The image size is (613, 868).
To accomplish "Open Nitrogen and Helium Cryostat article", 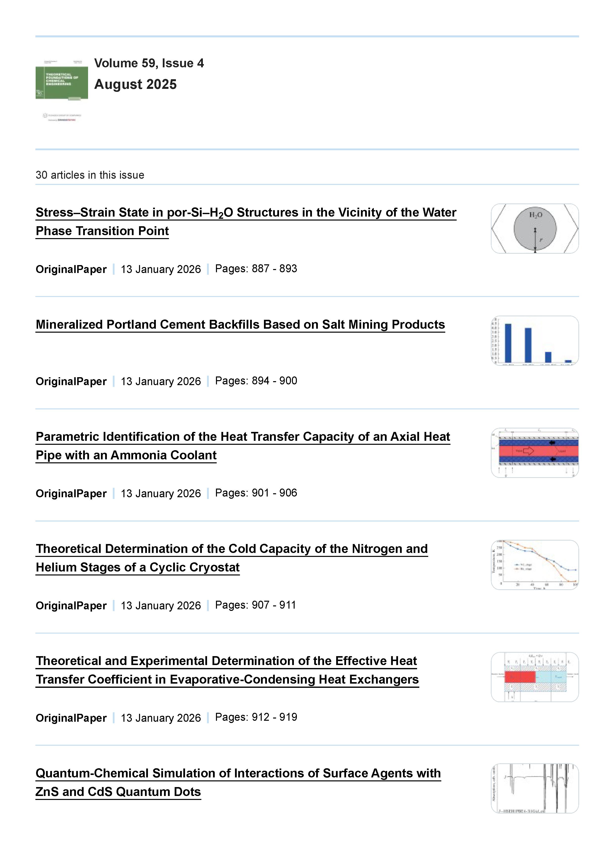I will tap(231, 549).
